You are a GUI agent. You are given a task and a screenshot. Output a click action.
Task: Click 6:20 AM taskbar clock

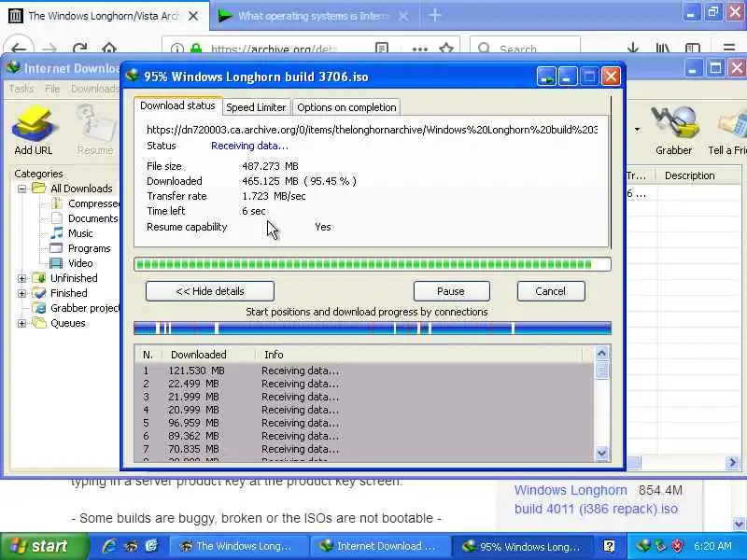pyautogui.click(x=712, y=546)
